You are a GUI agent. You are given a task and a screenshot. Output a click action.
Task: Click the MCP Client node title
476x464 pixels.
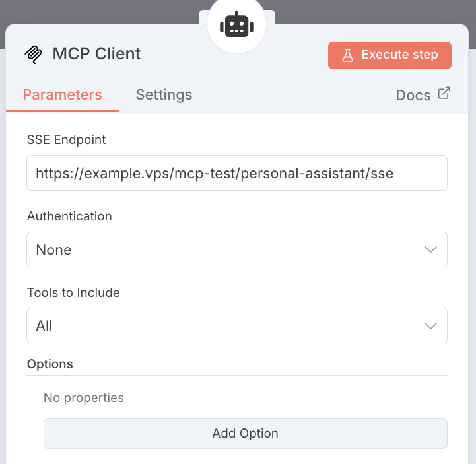(x=96, y=54)
